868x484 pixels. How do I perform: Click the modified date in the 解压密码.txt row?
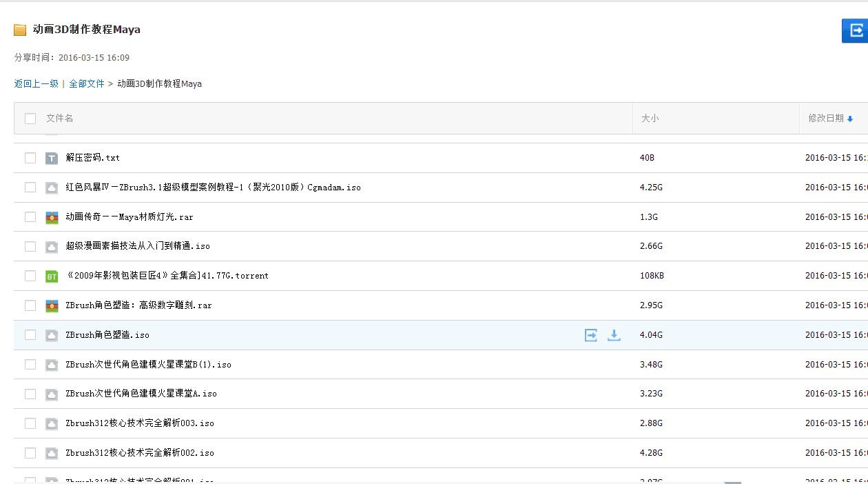tap(836, 158)
